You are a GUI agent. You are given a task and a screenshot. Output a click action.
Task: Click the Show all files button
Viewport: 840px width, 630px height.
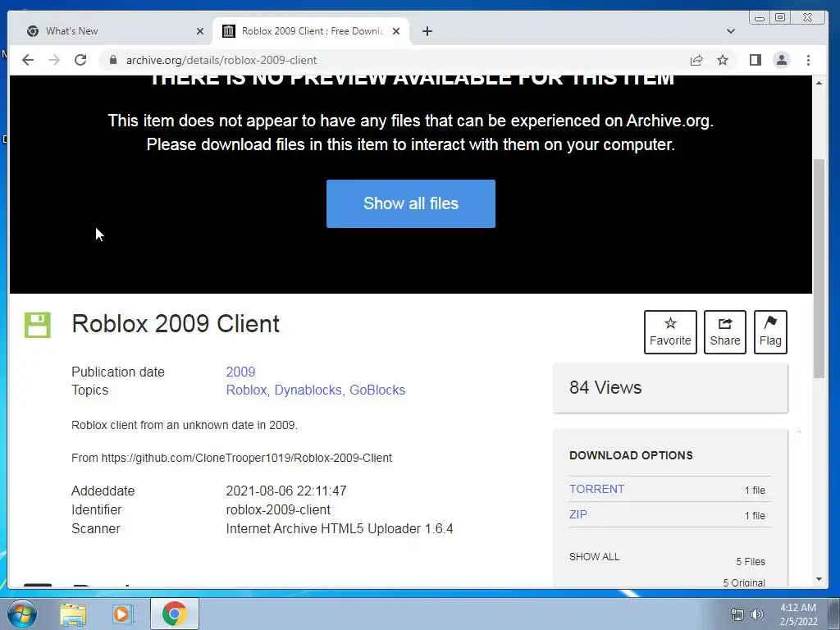[x=411, y=203]
